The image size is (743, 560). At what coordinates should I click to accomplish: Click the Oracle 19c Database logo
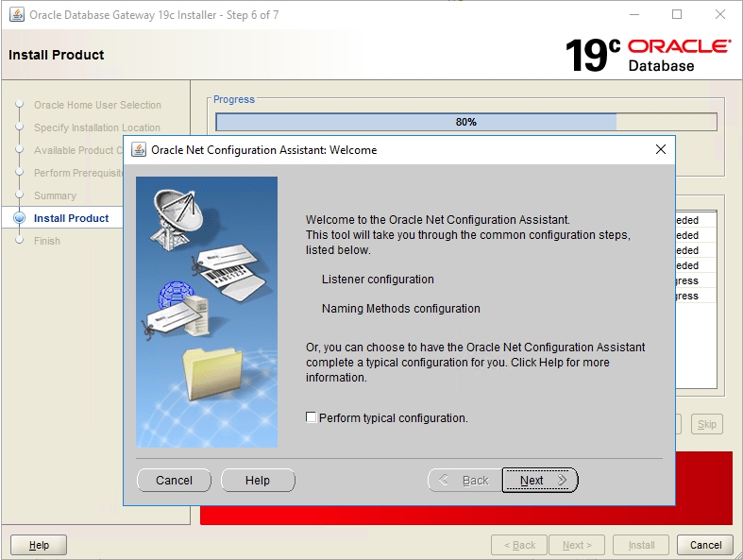pyautogui.click(x=648, y=55)
